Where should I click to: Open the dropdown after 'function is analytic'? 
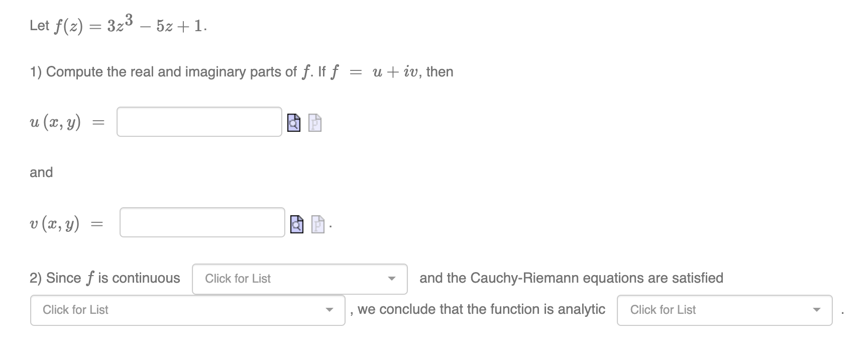pyautogui.click(x=723, y=310)
